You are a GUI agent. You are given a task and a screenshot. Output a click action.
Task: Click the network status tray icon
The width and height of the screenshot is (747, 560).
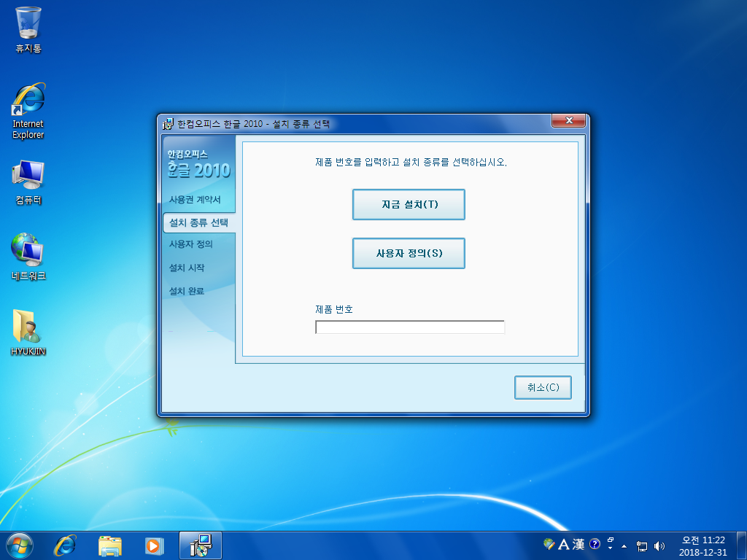[642, 546]
